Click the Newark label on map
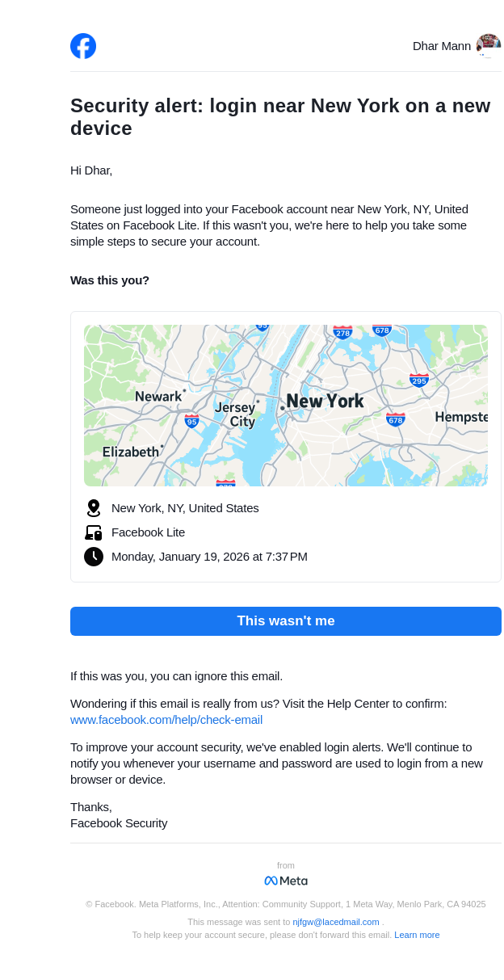This screenshot has width=504, height=980. point(158,397)
